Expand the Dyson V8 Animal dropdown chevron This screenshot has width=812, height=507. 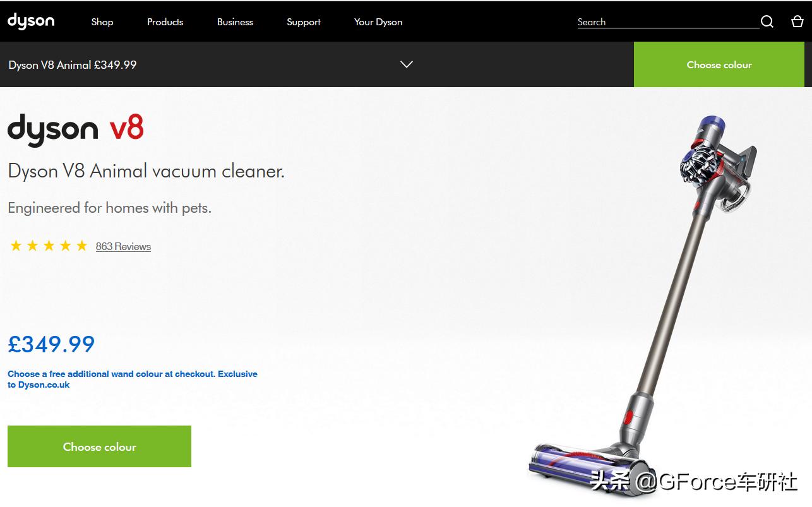[407, 64]
